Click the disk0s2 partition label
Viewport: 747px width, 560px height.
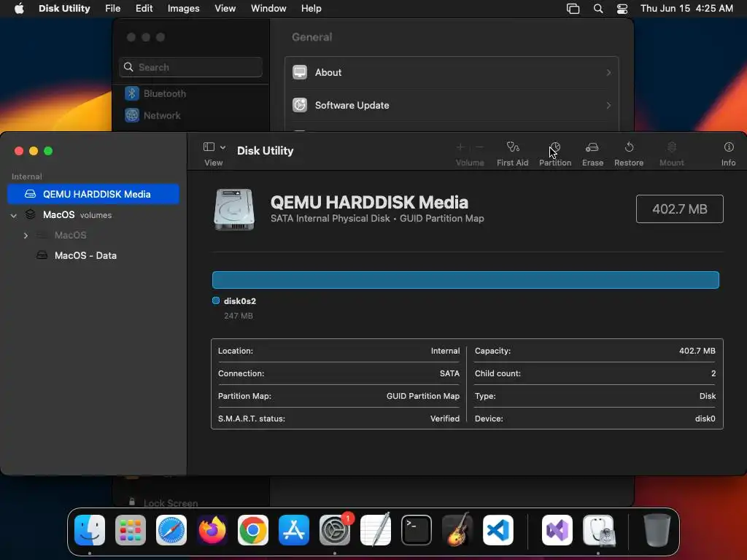point(239,301)
